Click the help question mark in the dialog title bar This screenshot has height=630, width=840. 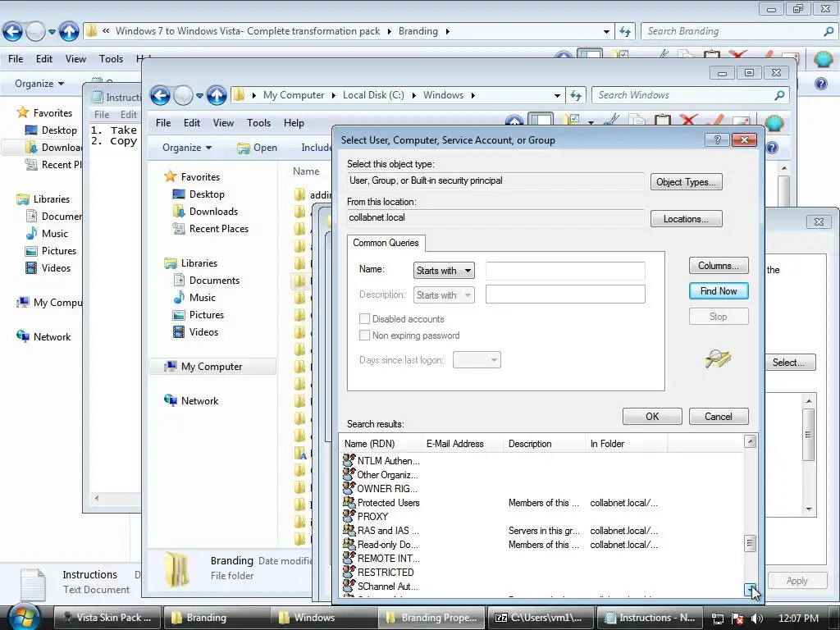click(718, 139)
